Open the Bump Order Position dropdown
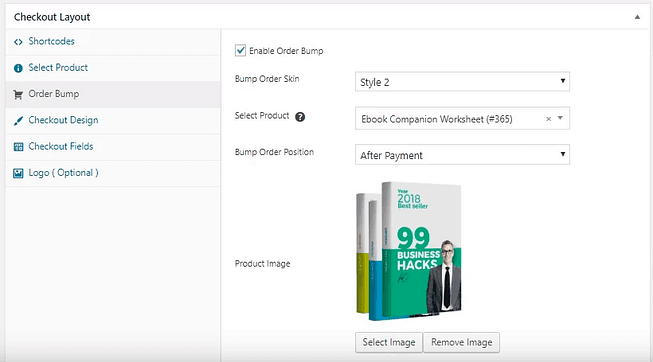Screen dimensions: 653x362 [x=462, y=155]
